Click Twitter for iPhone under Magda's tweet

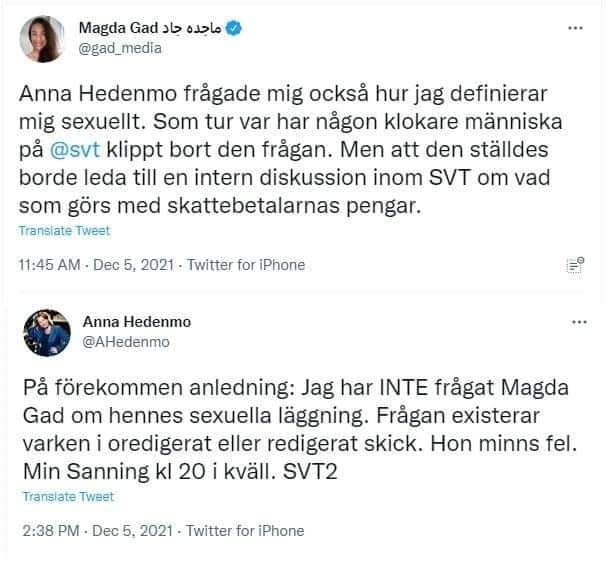[246, 265]
